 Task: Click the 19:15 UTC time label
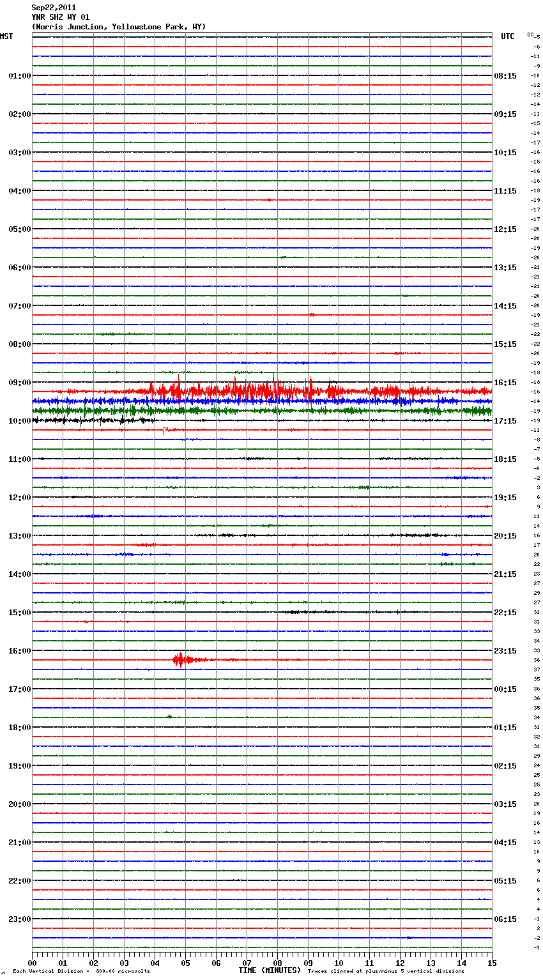pyautogui.click(x=505, y=498)
